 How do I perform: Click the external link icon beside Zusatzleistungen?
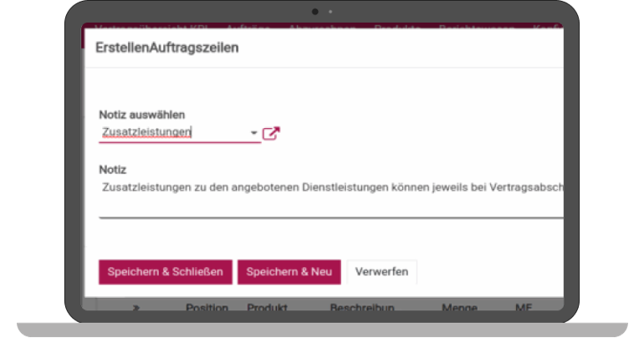click(271, 133)
